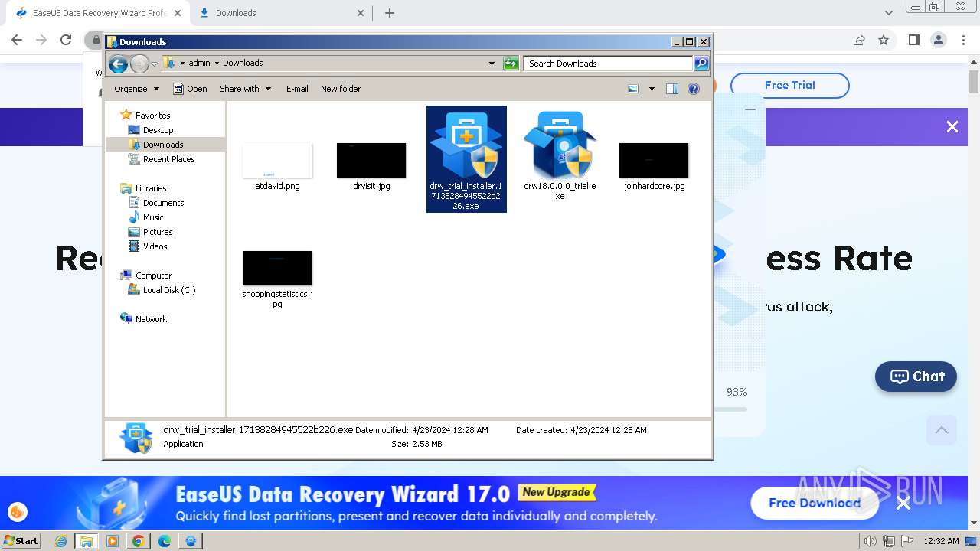Share this page icon in Chrome
Image resolution: width=980 pixels, height=551 pixels.
click(859, 40)
